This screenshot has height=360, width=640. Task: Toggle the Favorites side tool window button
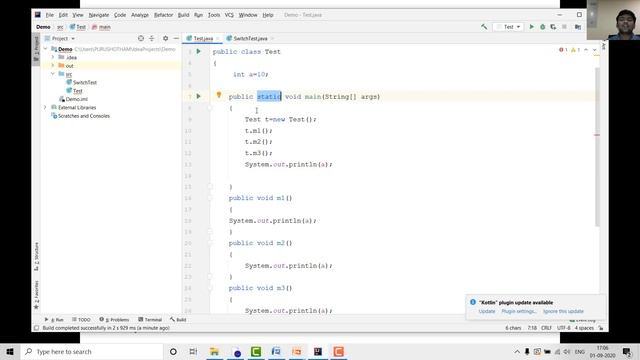(36, 295)
